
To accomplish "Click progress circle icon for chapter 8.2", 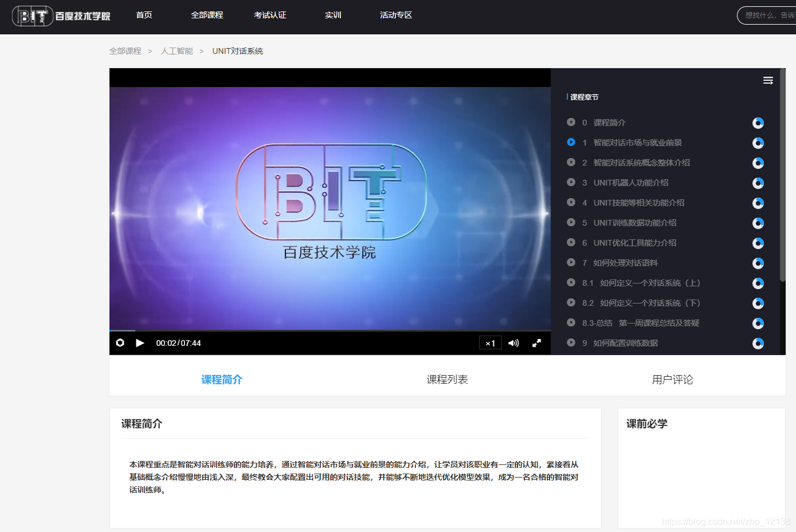I will (x=758, y=304).
